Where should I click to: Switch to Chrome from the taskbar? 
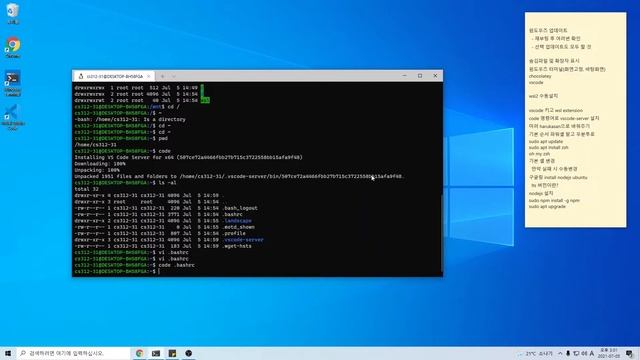point(140,353)
